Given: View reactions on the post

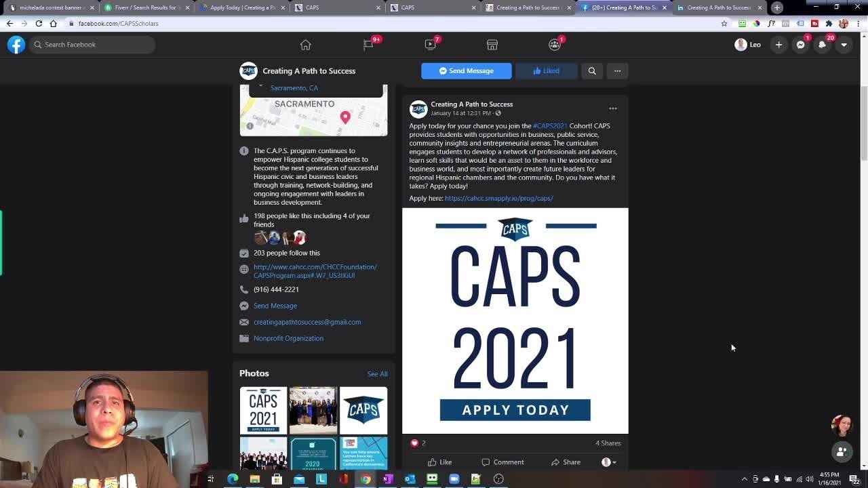Looking at the screenshot, I should (x=418, y=443).
